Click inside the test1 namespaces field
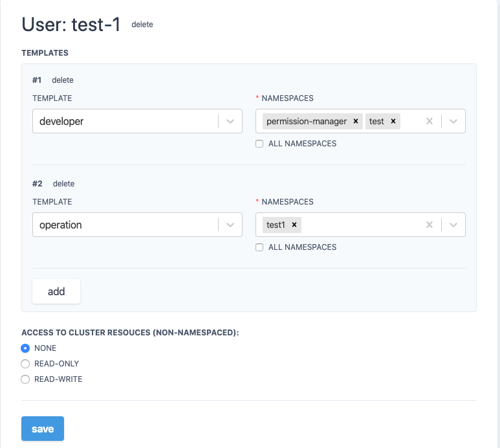Viewport: 500px width, 448px height. [359, 225]
